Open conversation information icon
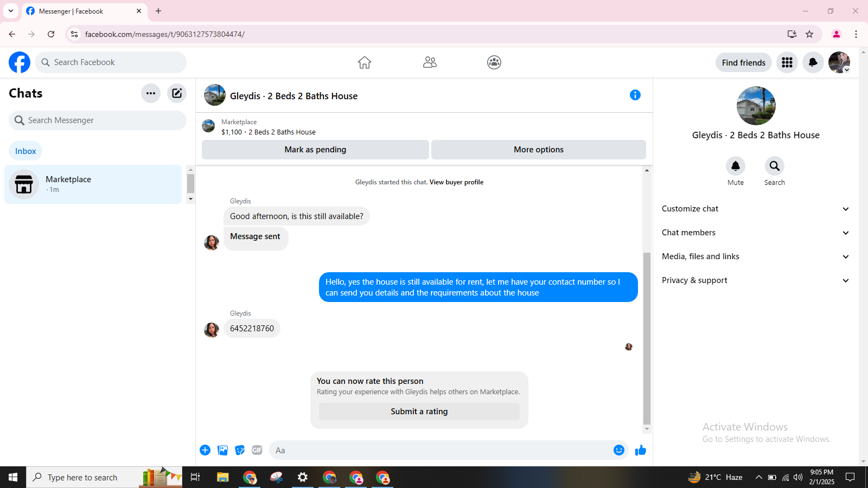Image resolution: width=868 pixels, height=488 pixels. pyautogui.click(x=635, y=95)
